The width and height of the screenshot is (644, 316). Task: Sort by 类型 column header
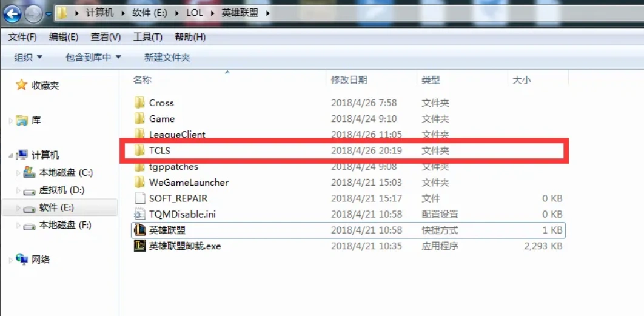pos(431,80)
